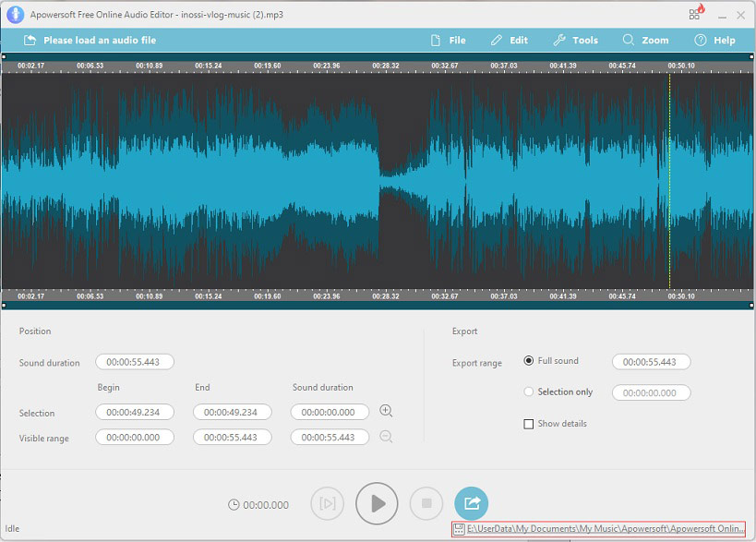Click the play selection bracket button
Screen dimensions: 756x542
pos(328,504)
